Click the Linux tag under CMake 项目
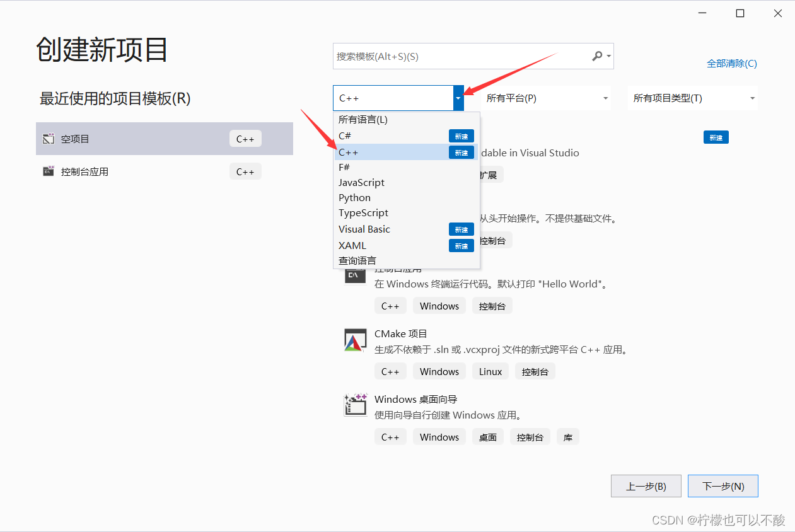795x532 pixels. pyautogui.click(x=490, y=371)
